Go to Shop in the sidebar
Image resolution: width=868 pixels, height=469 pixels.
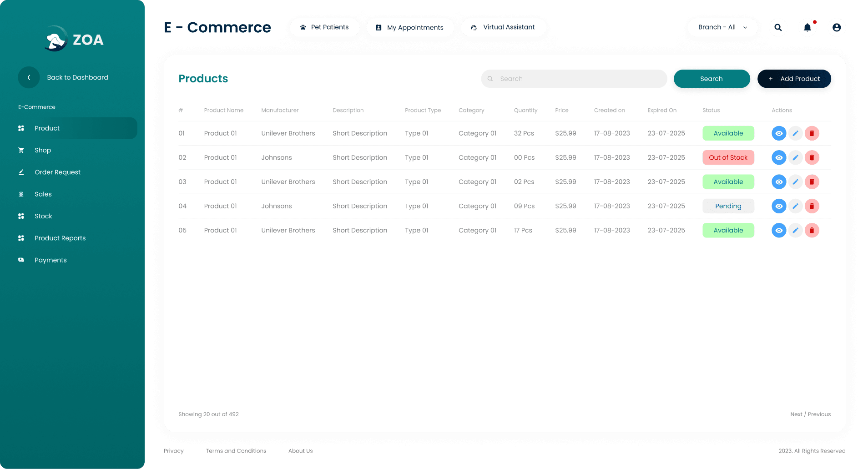[43, 150]
